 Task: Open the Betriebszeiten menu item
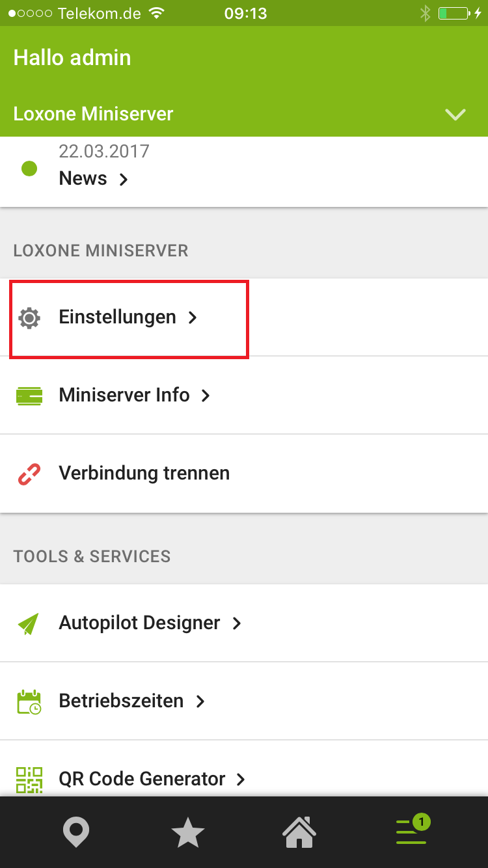(121, 701)
